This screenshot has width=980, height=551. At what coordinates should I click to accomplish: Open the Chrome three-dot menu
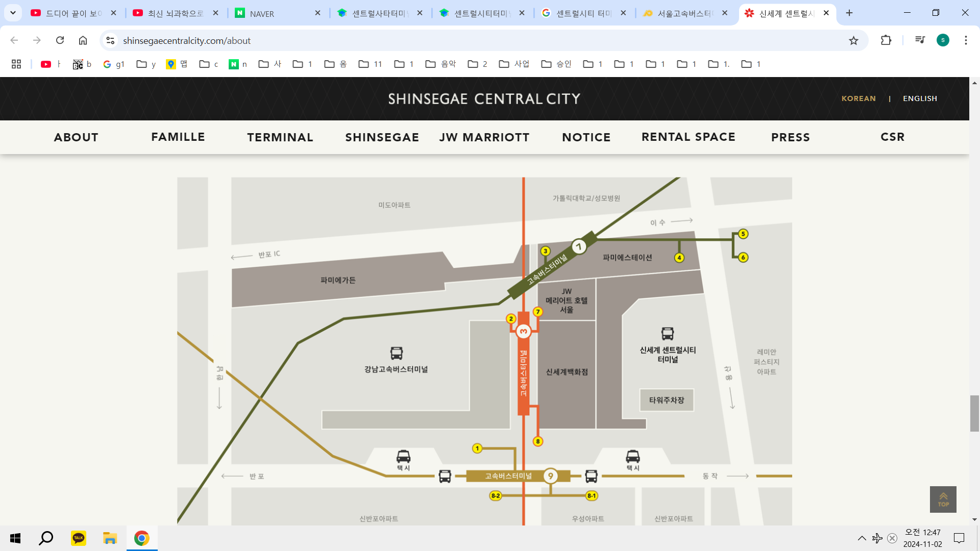(x=966, y=40)
